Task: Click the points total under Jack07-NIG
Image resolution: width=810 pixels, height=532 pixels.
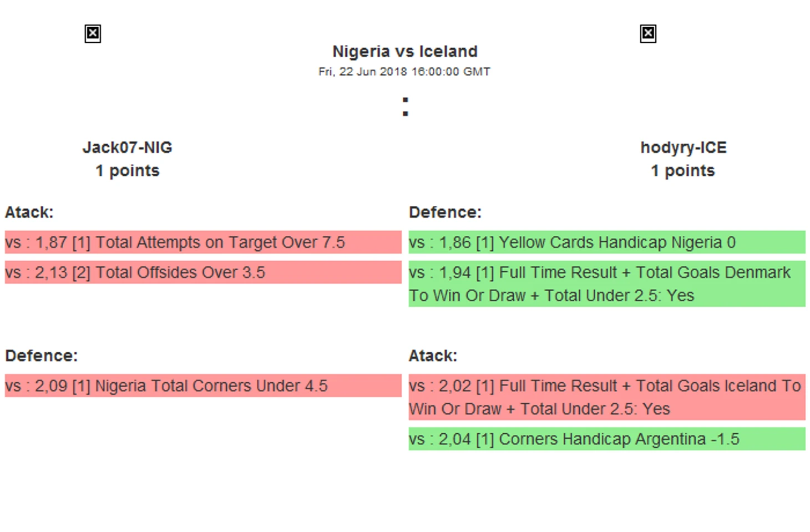Action: pyautogui.click(x=128, y=171)
